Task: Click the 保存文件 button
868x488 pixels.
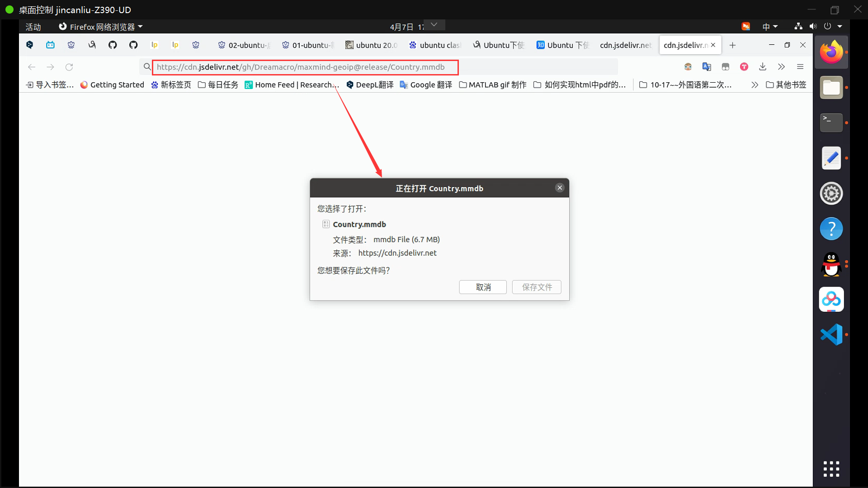Action: click(x=537, y=287)
